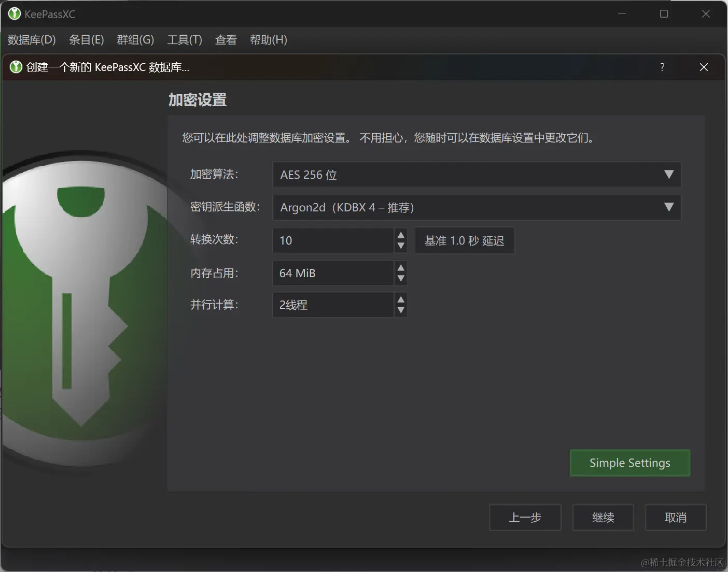This screenshot has height=572, width=728.
Task: Open the 数据库(D) menu
Action: click(32, 40)
